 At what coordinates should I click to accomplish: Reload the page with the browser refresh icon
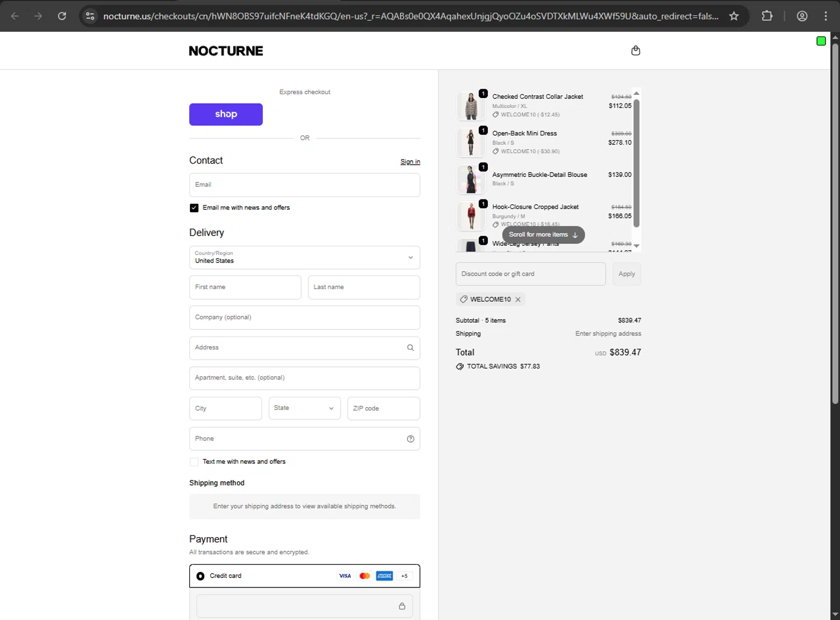[62, 16]
